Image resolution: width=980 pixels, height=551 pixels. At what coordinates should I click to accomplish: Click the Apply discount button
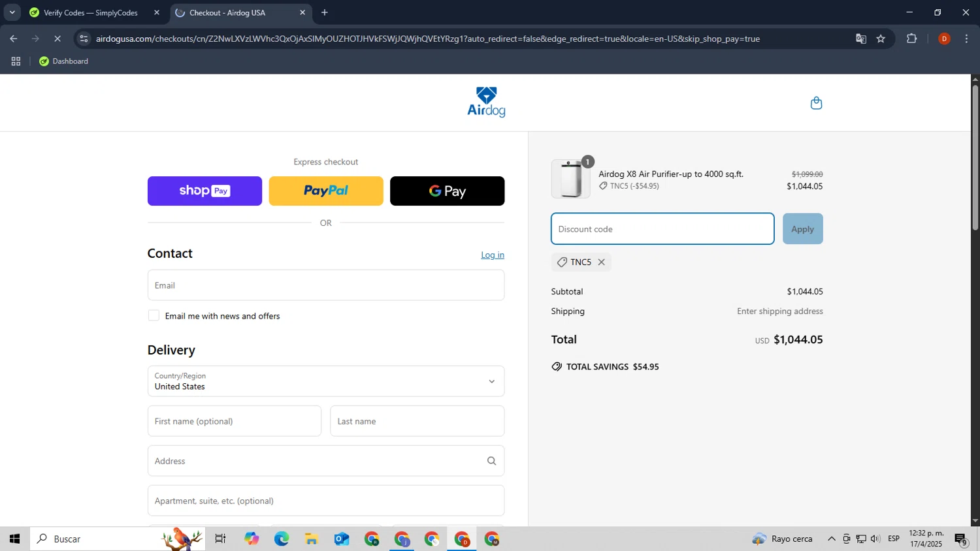803,229
